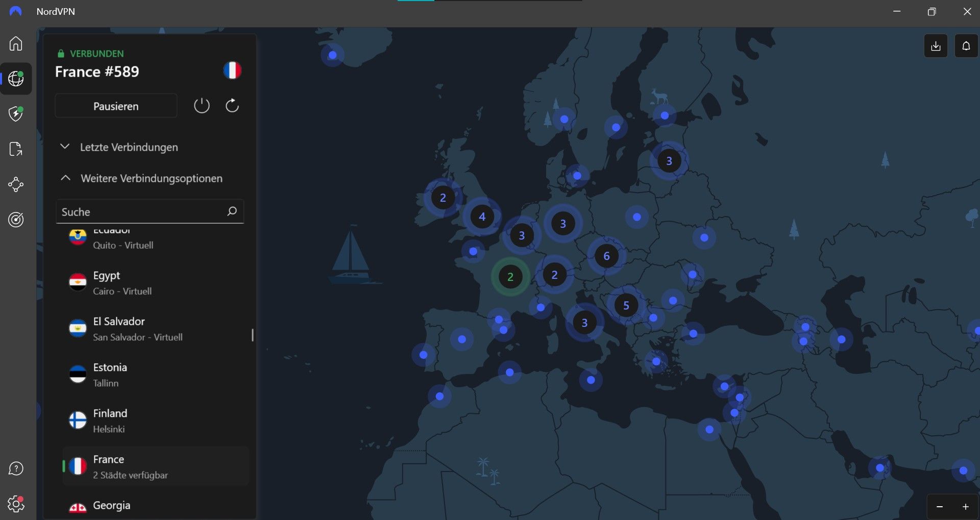This screenshot has height=520, width=980.
Task: Open the help question mark icon
Action: coord(16,468)
